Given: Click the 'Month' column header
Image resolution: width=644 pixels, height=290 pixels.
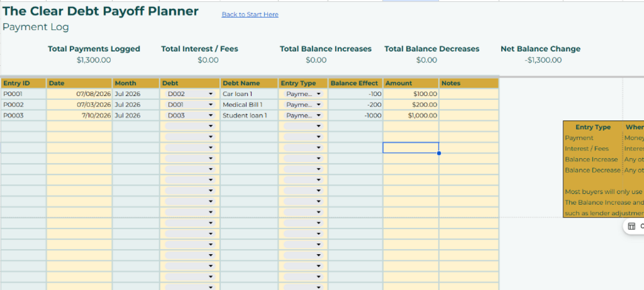Looking at the screenshot, I should [136, 83].
